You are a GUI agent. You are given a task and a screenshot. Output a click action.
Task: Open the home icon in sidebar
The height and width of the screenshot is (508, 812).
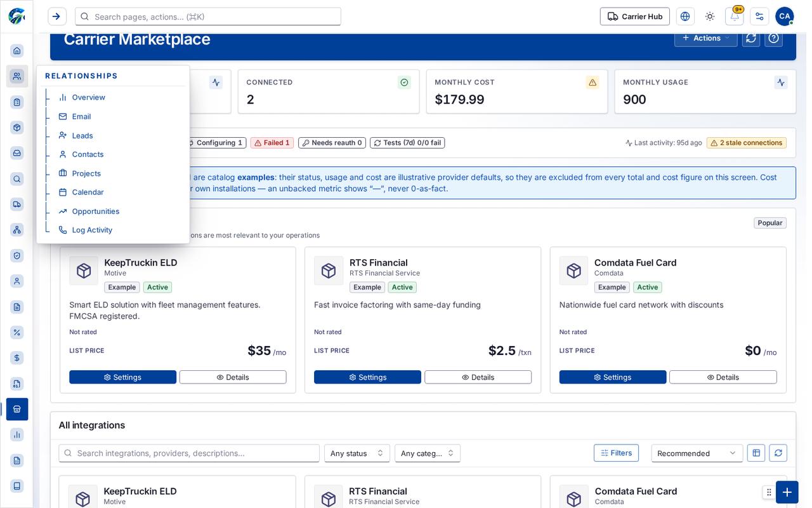[17, 51]
